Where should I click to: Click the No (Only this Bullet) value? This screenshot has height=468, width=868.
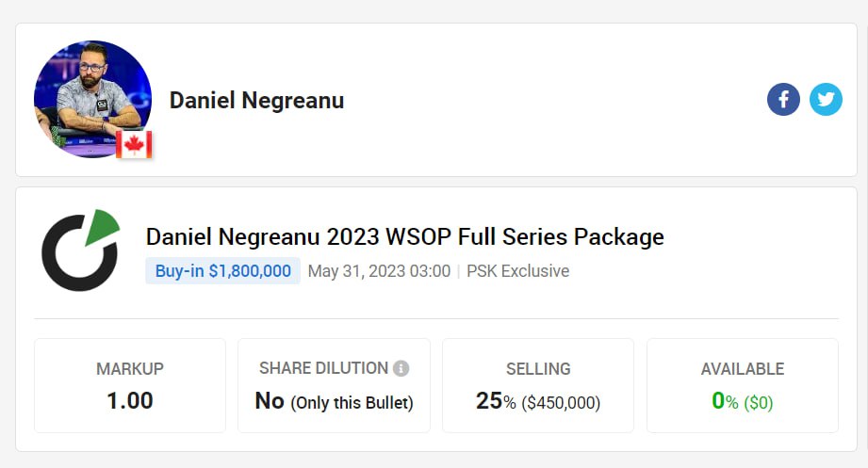click(334, 401)
